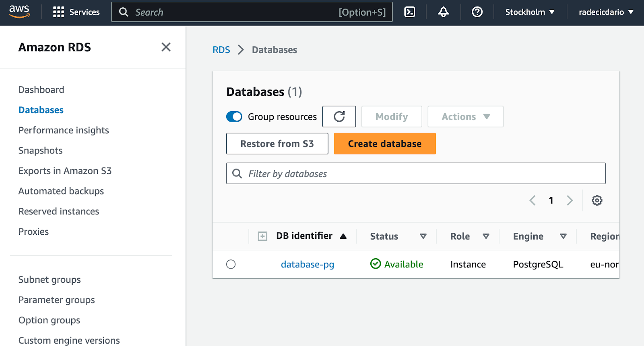Viewport: 644px width, 346px height.
Task: Click the Modify button
Action: click(x=392, y=116)
